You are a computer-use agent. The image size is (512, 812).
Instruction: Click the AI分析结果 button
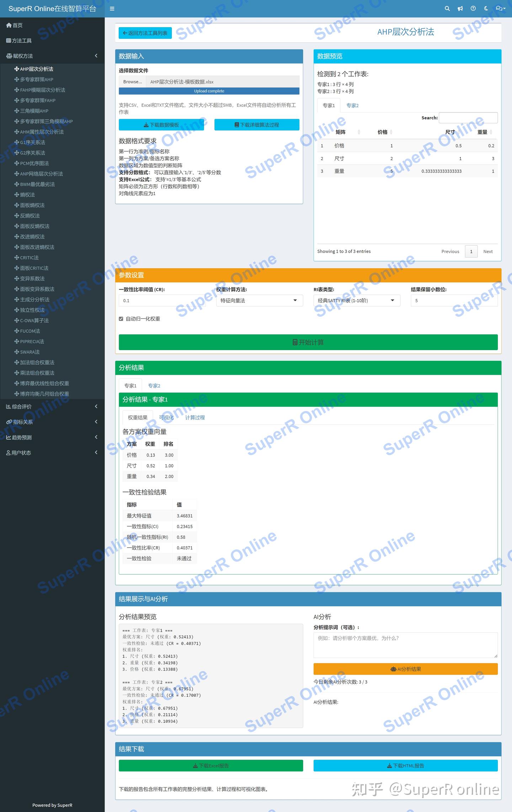click(406, 669)
